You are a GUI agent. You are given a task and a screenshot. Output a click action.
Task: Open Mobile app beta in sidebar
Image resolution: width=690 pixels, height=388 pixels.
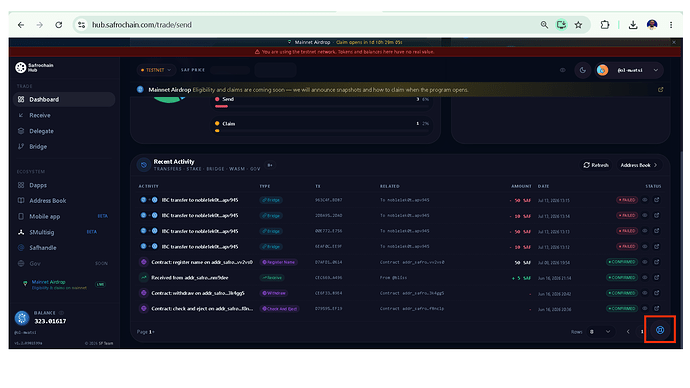tap(64, 216)
